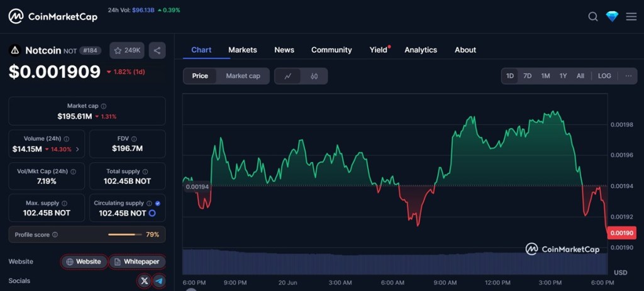Click the 20 Jun date label on axis
Viewport: 644px width, 291px height.
(x=287, y=282)
